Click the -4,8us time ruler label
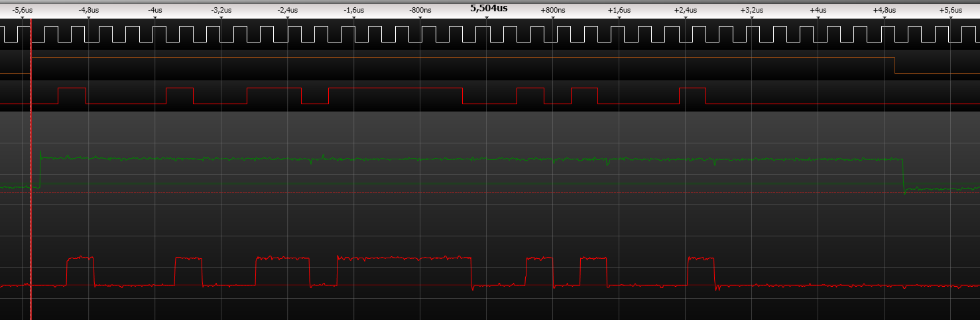The image size is (980, 320). click(x=88, y=10)
